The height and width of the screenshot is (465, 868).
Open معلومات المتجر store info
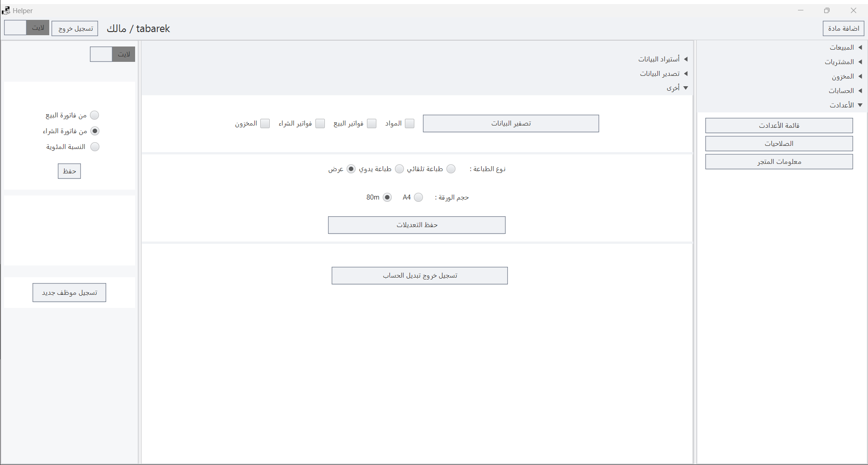coord(779,162)
